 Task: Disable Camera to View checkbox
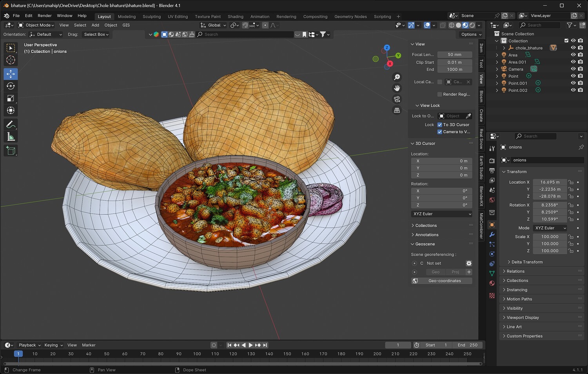coord(440,132)
